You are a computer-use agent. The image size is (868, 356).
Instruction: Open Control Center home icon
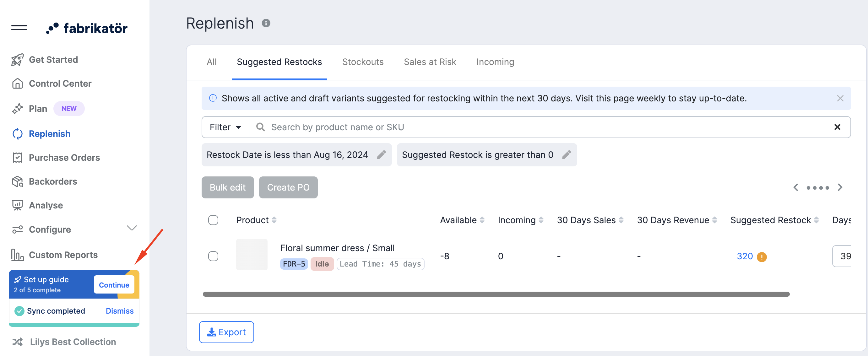(18, 83)
